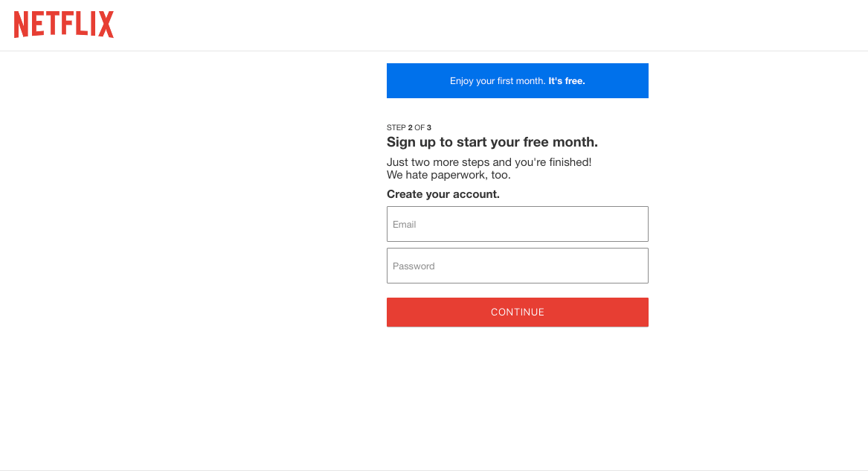Click the "Create your account." label
Image resolution: width=868 pixels, height=471 pixels.
[443, 194]
